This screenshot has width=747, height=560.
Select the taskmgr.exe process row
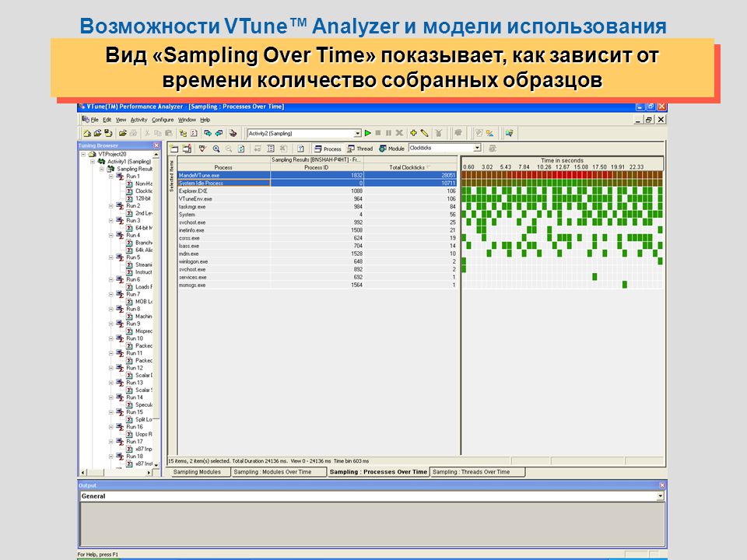click(x=317, y=207)
